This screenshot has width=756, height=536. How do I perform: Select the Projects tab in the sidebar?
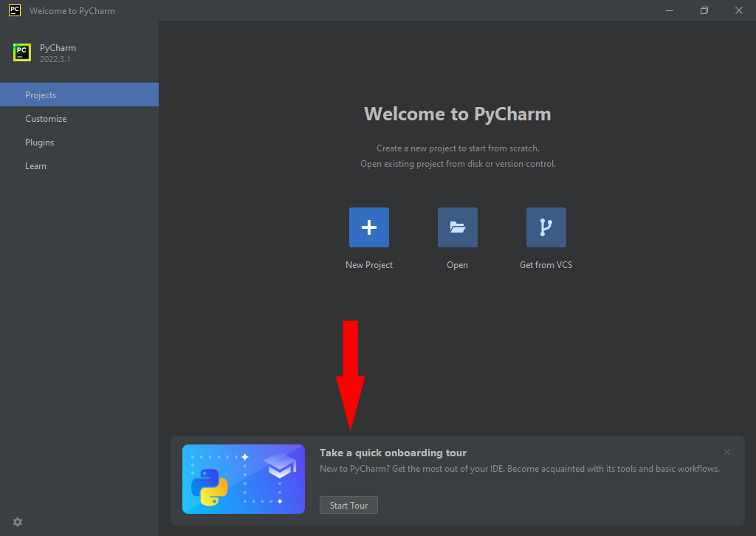(x=79, y=95)
